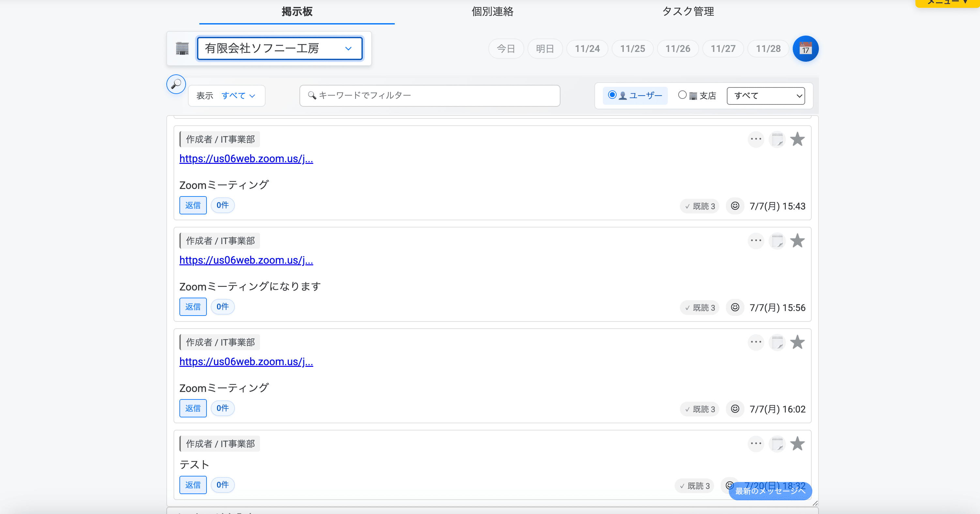This screenshot has height=514, width=980.
Task: Click memo note icon on 16:02 post
Action: 777,342
